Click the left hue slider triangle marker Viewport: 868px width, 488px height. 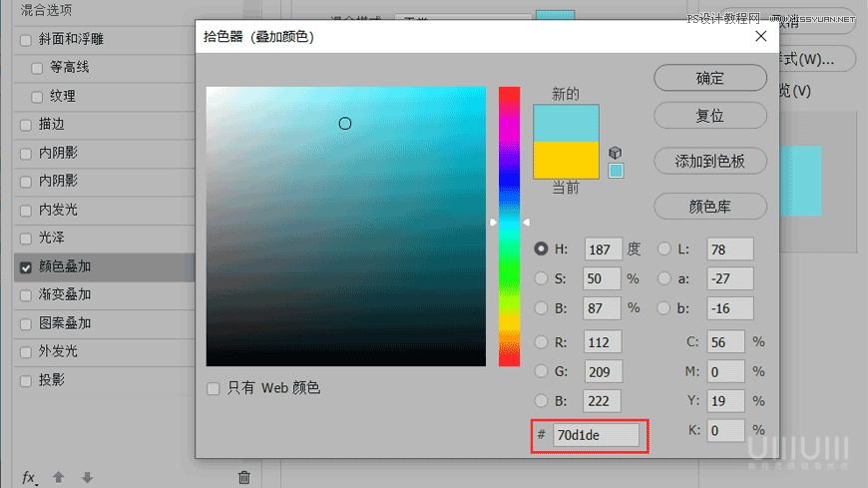(493, 223)
